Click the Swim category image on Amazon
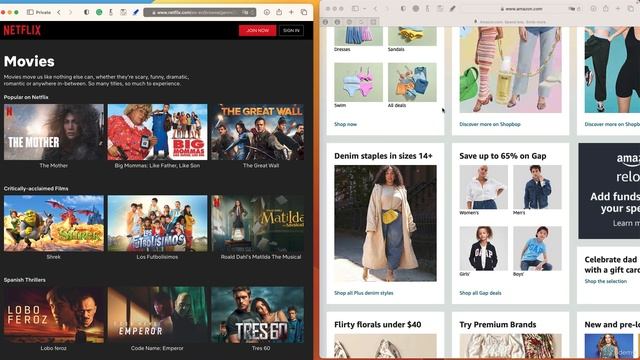The image size is (640, 360). point(358,82)
